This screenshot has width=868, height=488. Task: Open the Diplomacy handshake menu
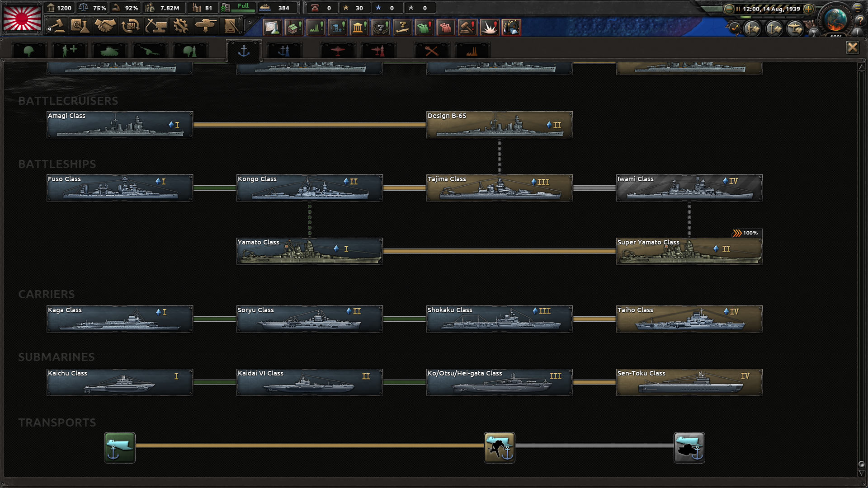point(105,26)
